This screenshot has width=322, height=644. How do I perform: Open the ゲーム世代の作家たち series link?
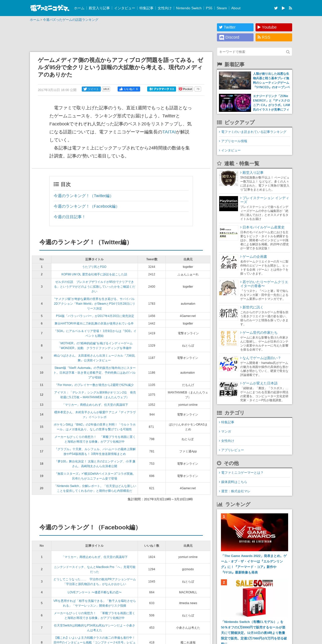[260, 333]
